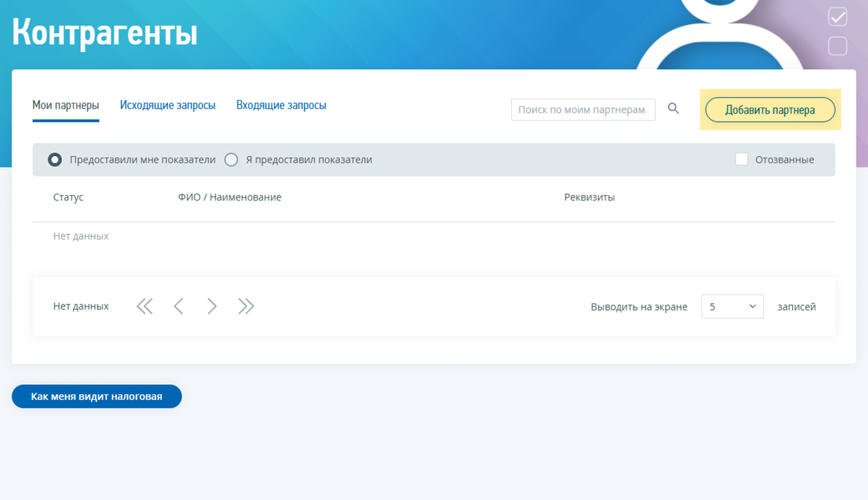Open 'Входящие запросы' tab

pos(281,105)
